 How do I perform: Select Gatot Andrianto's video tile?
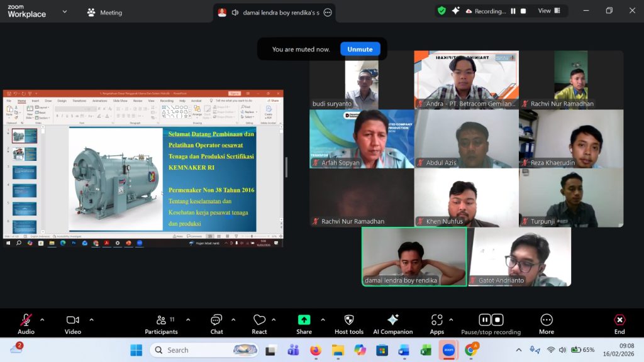tap(519, 256)
